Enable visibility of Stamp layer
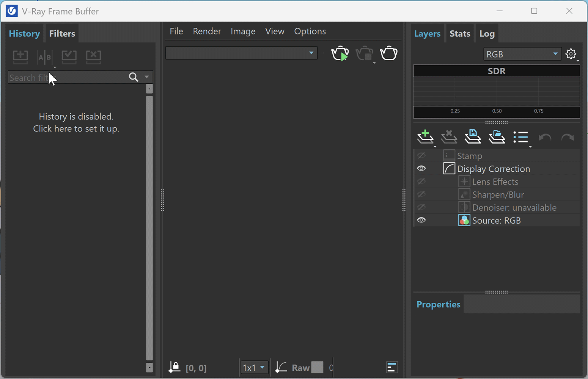 click(421, 155)
